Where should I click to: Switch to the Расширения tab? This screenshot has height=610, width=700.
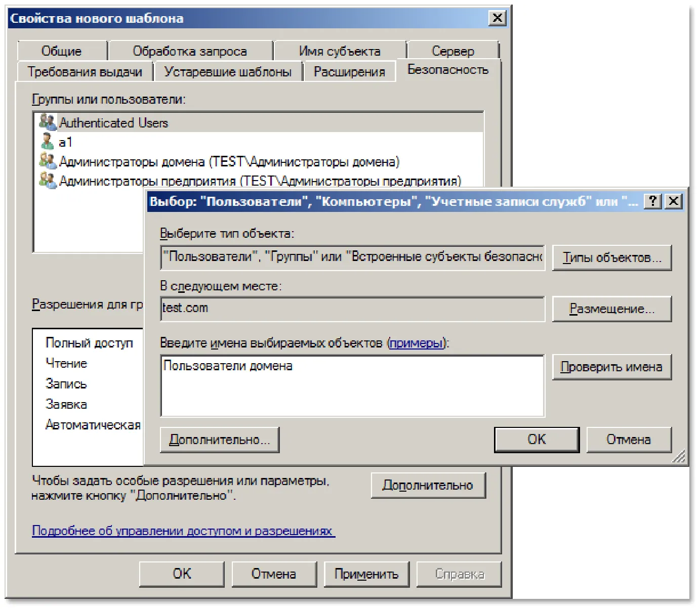click(x=349, y=72)
